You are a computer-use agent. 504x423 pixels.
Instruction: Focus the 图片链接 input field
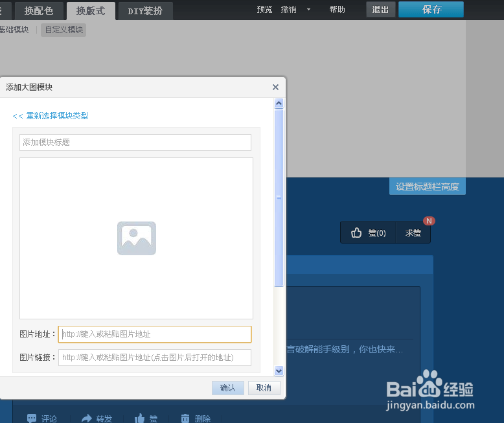click(155, 358)
